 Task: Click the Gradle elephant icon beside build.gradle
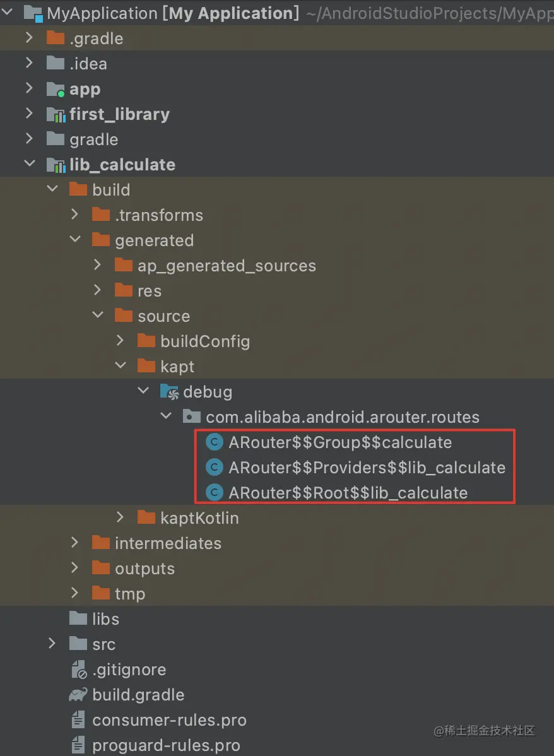pos(77,695)
